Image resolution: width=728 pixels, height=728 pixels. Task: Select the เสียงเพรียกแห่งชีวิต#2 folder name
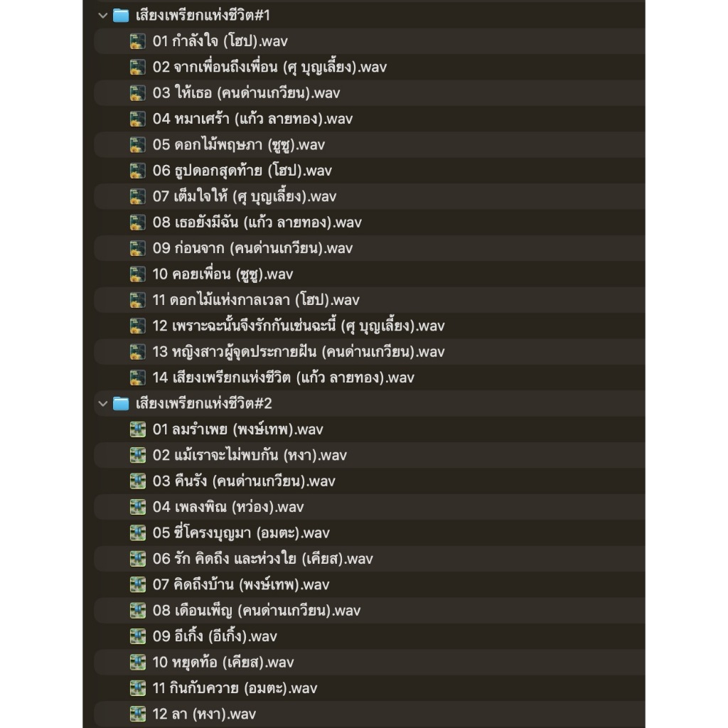[204, 404]
